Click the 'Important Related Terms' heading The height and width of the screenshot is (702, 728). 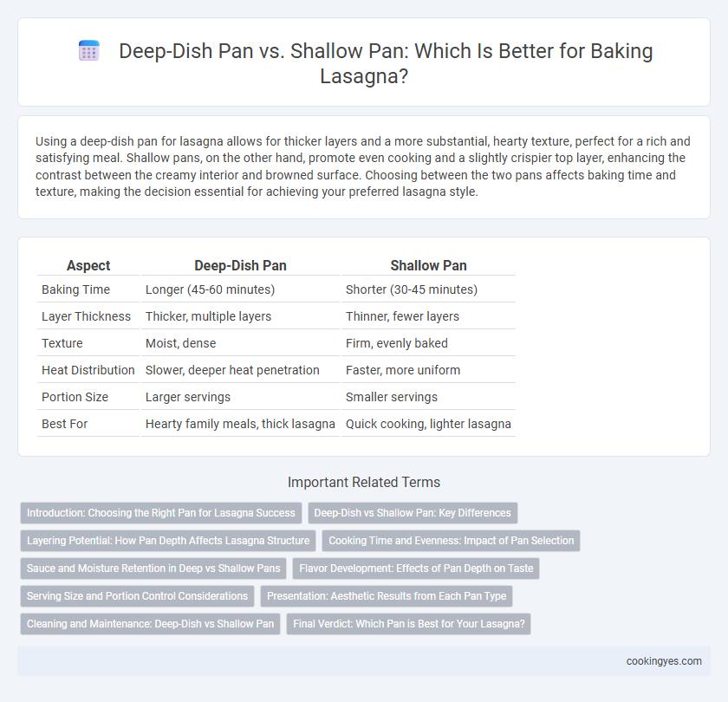pos(364,483)
